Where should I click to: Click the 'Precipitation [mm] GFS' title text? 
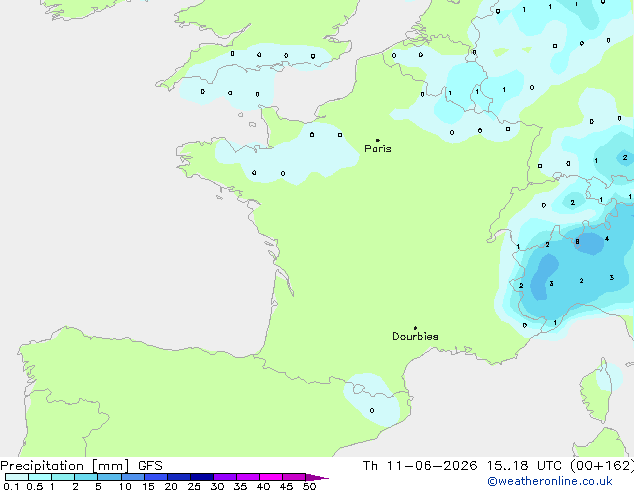click(x=81, y=466)
